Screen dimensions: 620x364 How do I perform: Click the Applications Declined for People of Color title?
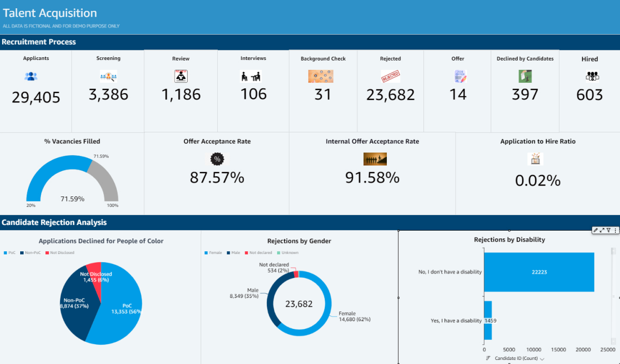101,241
